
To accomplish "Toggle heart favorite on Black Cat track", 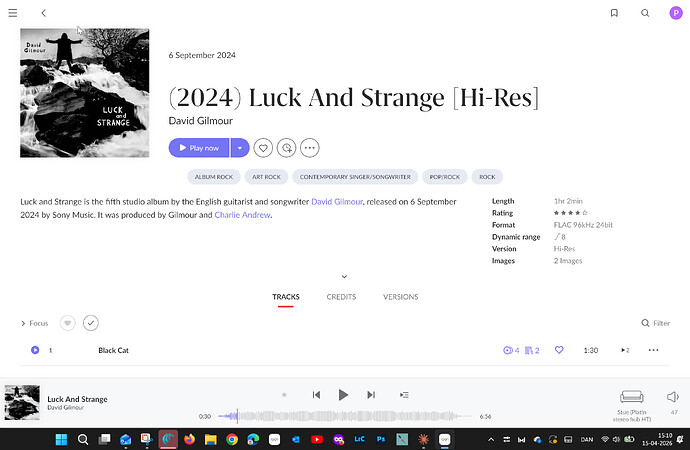I will [x=559, y=350].
